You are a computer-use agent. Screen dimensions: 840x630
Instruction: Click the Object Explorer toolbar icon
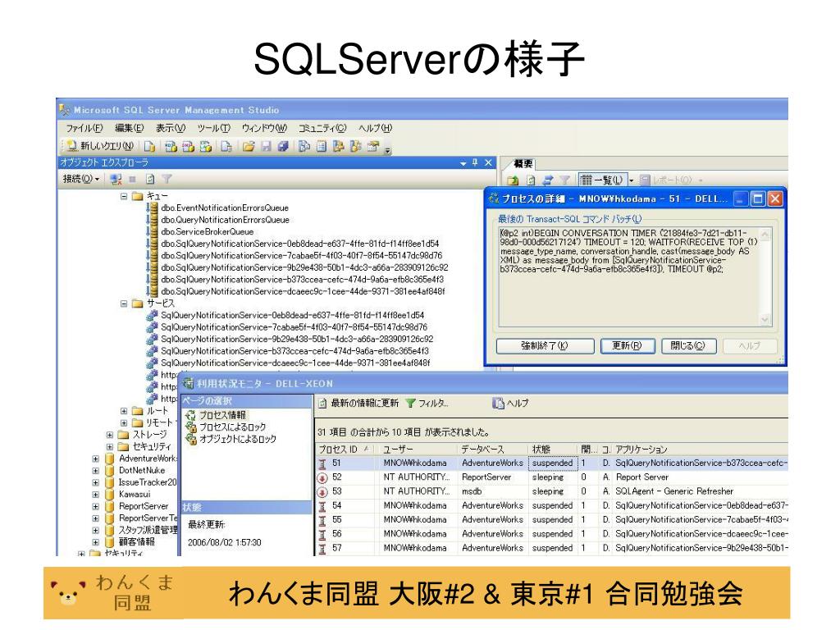point(339,146)
